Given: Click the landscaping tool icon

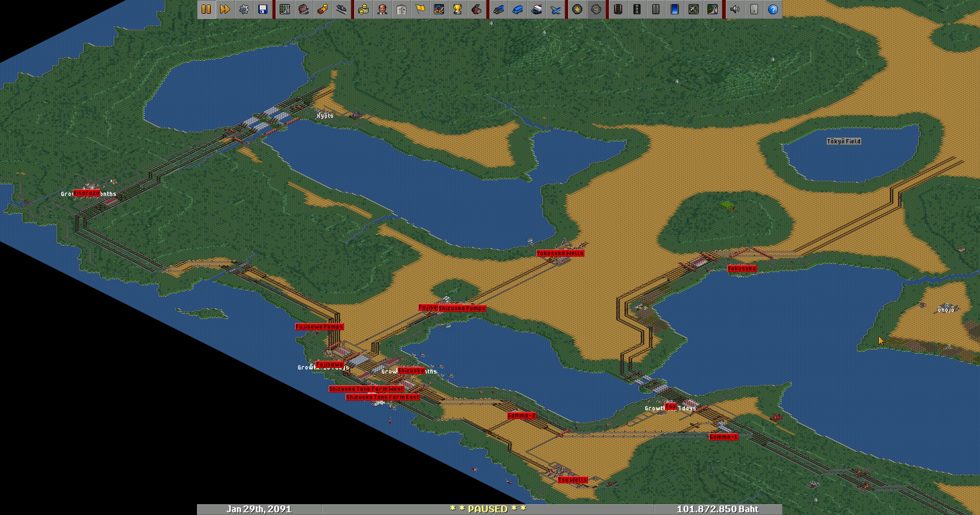Looking at the screenshot, I should [713, 9].
